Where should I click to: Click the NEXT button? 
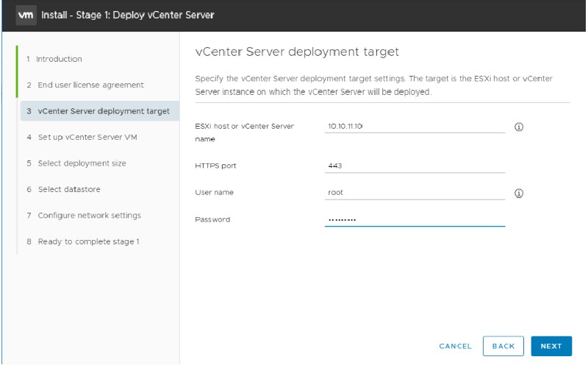551,346
